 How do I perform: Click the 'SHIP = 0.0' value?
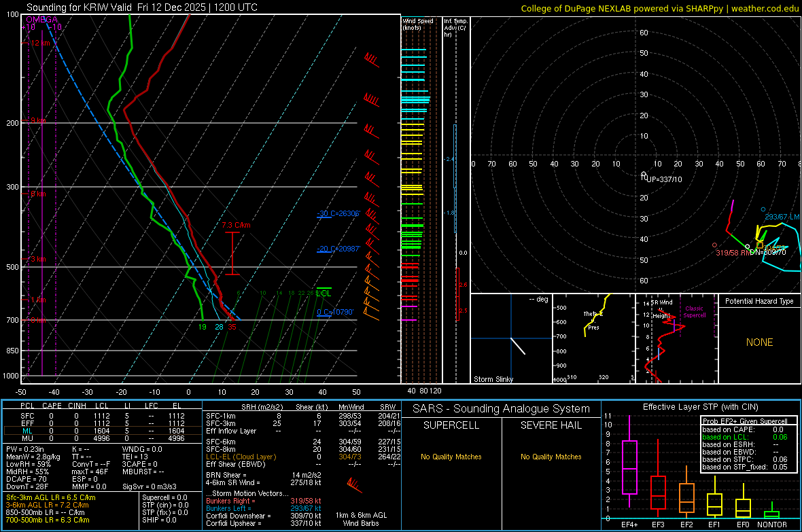tap(159, 520)
